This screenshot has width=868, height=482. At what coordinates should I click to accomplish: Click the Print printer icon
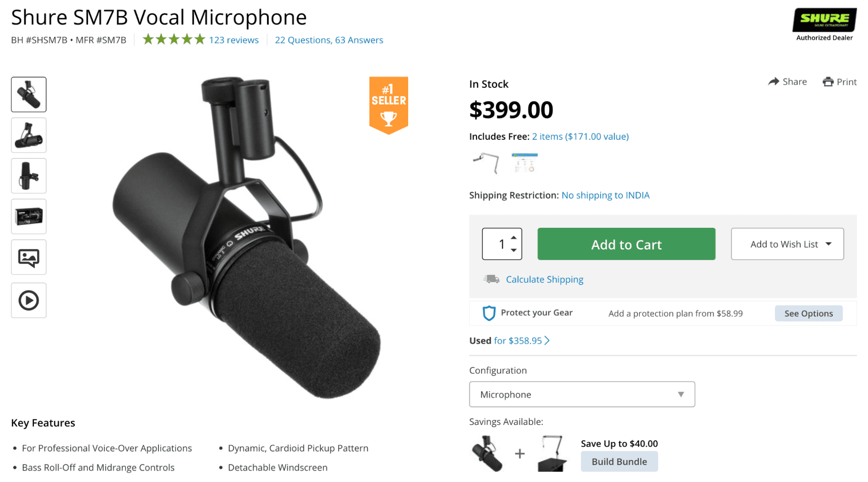point(828,82)
